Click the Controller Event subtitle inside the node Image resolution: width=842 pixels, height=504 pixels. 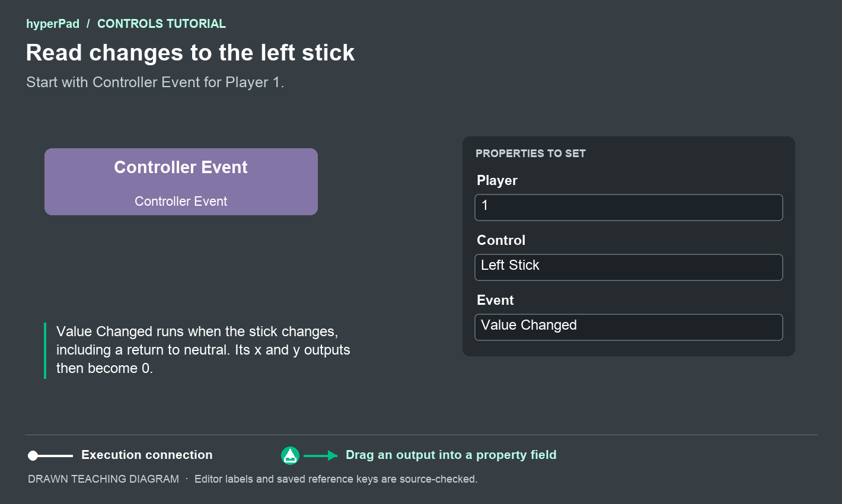[181, 202]
